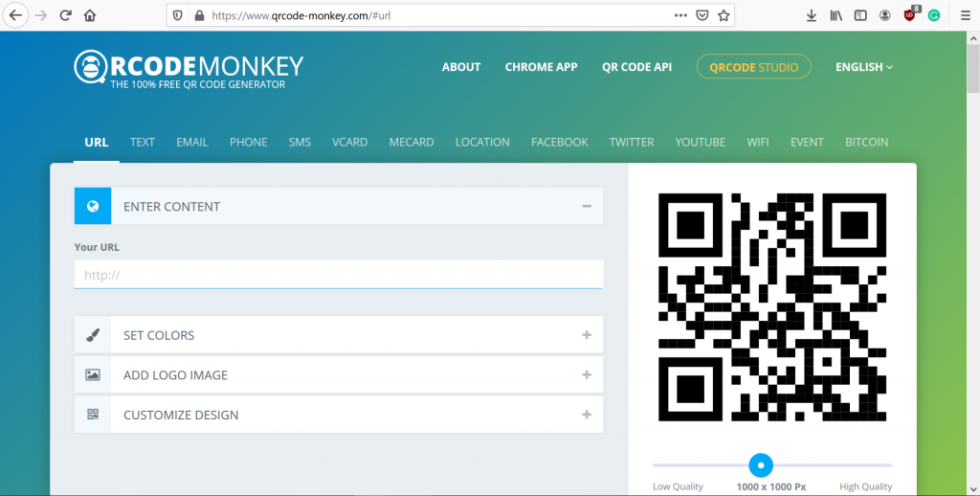Viewport: 980px width, 496px height.
Task: Bookmark this page with star icon
Action: tap(724, 15)
